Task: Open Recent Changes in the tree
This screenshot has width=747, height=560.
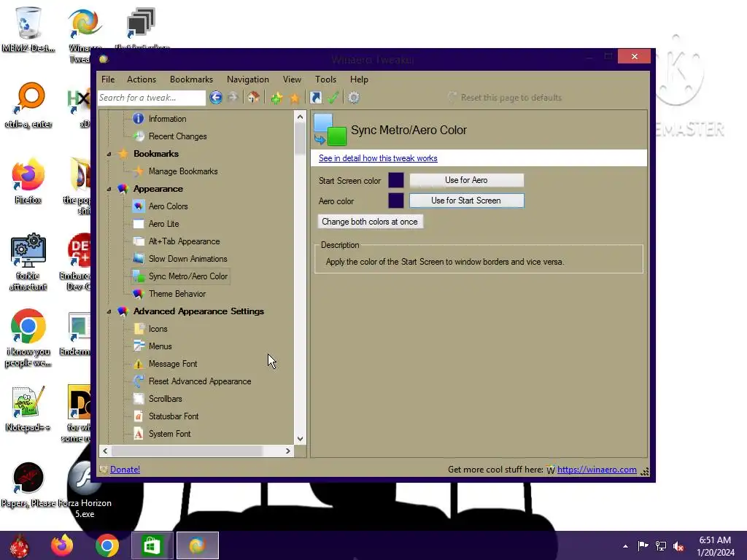Action: point(177,136)
